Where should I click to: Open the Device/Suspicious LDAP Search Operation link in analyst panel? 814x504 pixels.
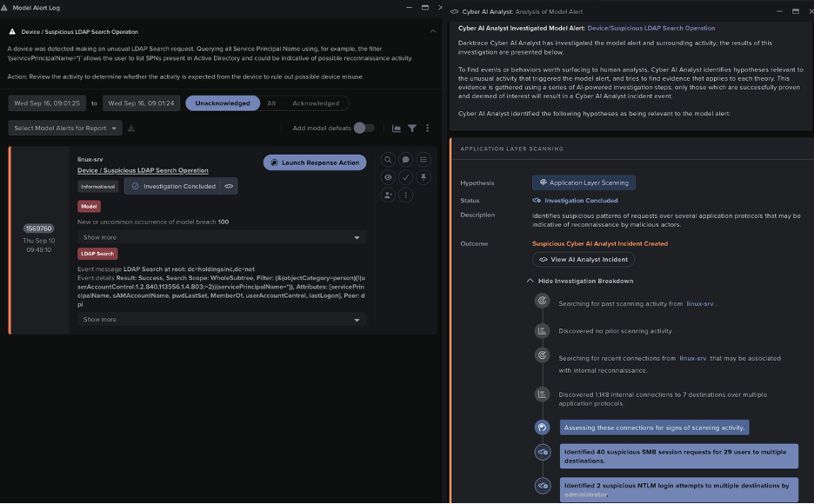(651, 28)
